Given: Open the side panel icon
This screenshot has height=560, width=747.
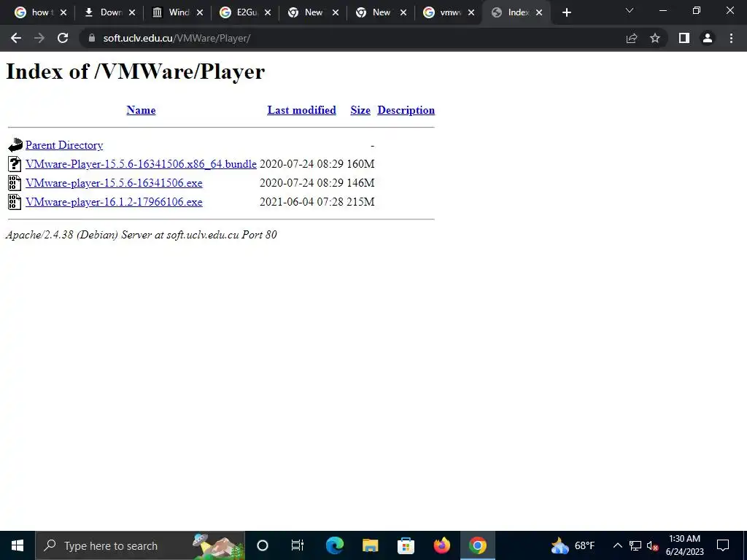Looking at the screenshot, I should pos(684,38).
